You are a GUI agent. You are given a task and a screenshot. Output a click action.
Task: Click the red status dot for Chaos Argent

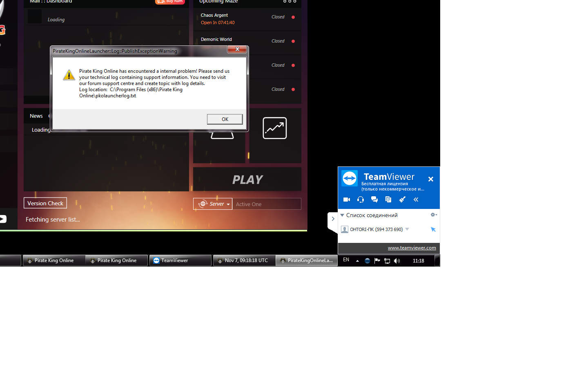(x=293, y=17)
